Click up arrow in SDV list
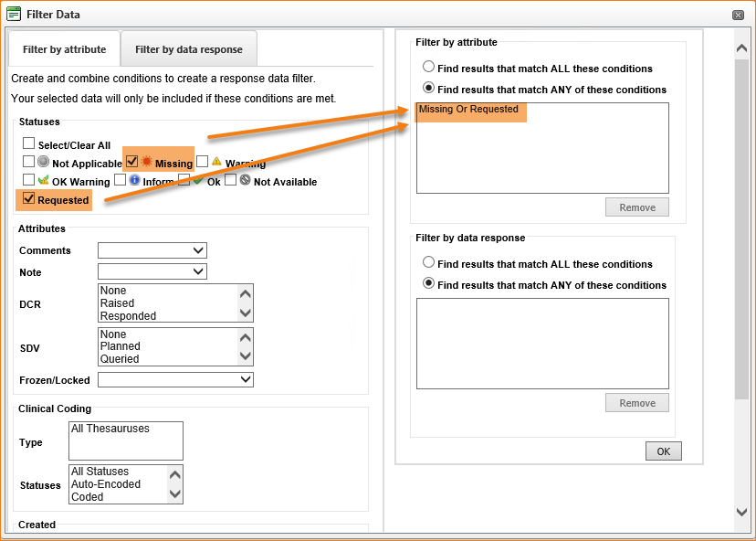 tap(245, 337)
